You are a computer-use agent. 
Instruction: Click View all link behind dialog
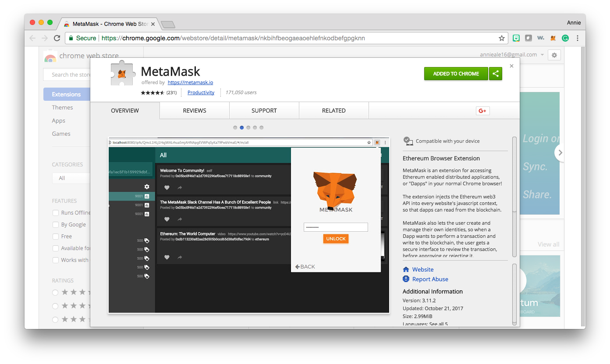549,244
